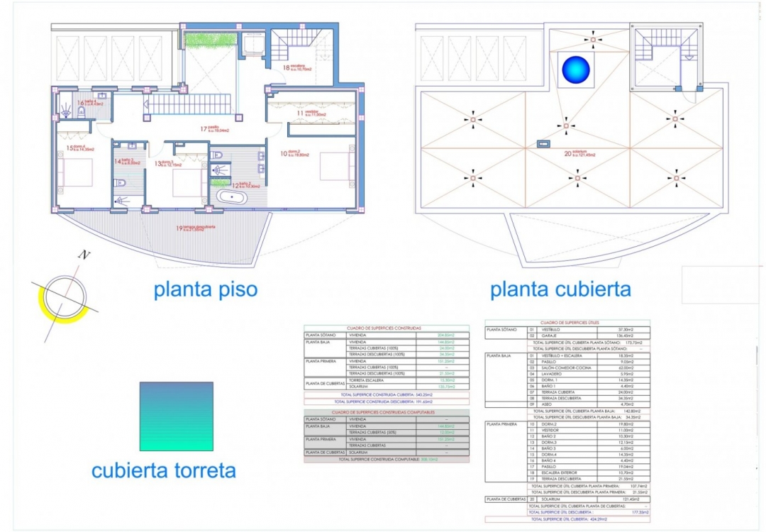
Task: Select the central roof drain on the solarium
Action: point(565,127)
